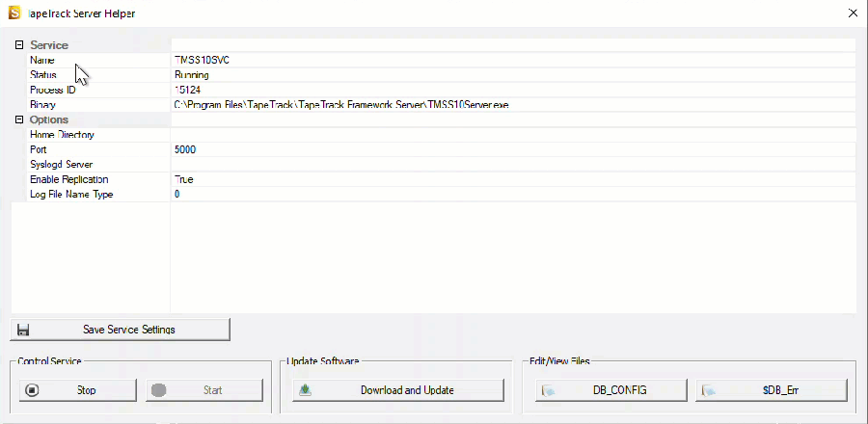Select the Binary property label
Viewport: 868px width, 424px height.
click(42, 105)
